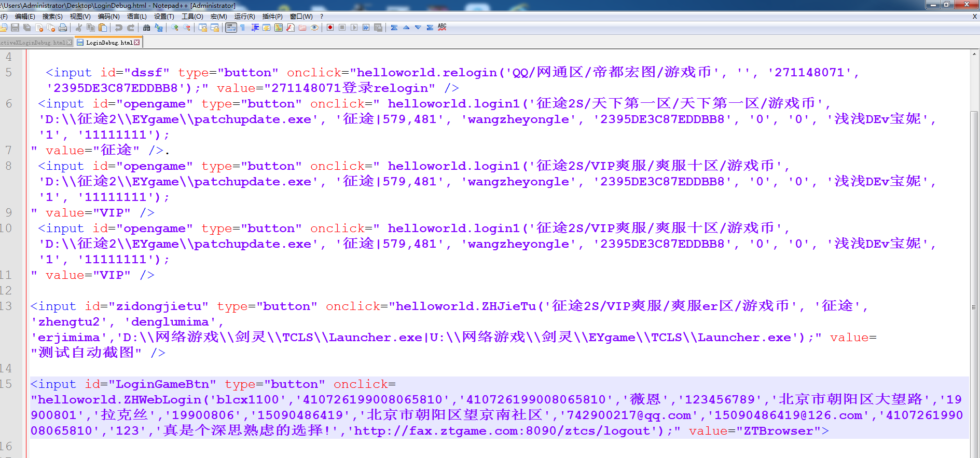The height and width of the screenshot is (458, 980).
Task: Click line number 13 in the margin
Action: click(x=6, y=306)
